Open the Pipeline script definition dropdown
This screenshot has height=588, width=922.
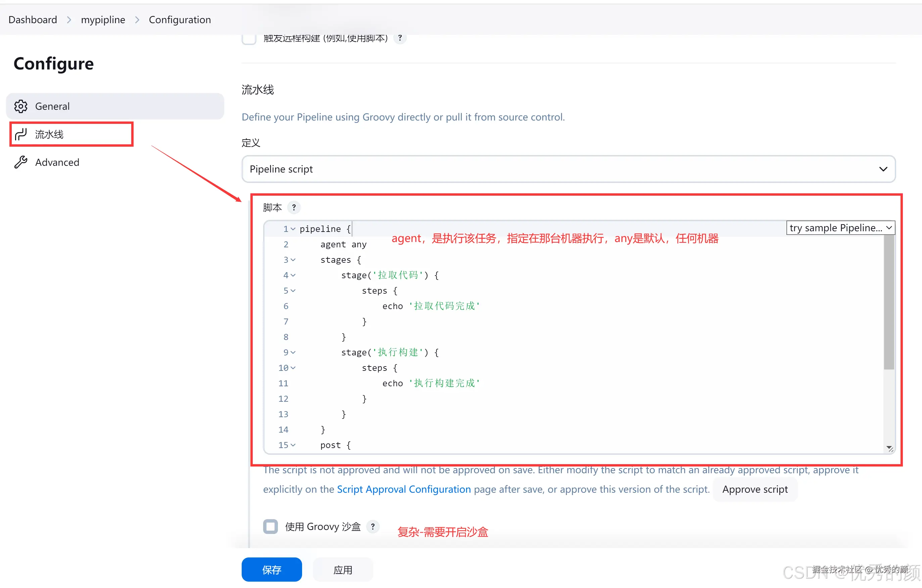[568, 169]
